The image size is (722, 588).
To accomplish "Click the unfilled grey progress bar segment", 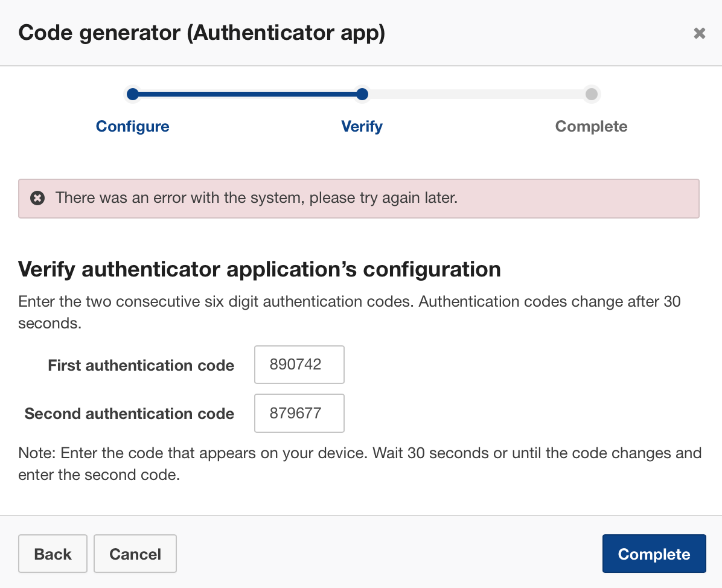I will pos(477,94).
